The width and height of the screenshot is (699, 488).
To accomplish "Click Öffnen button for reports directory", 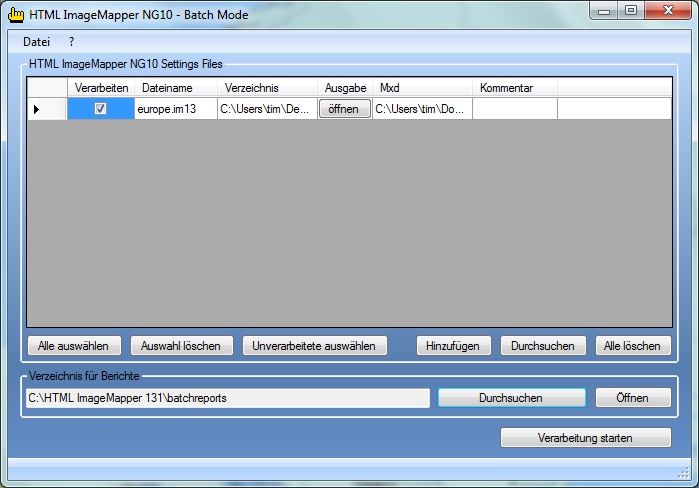I will (632, 398).
